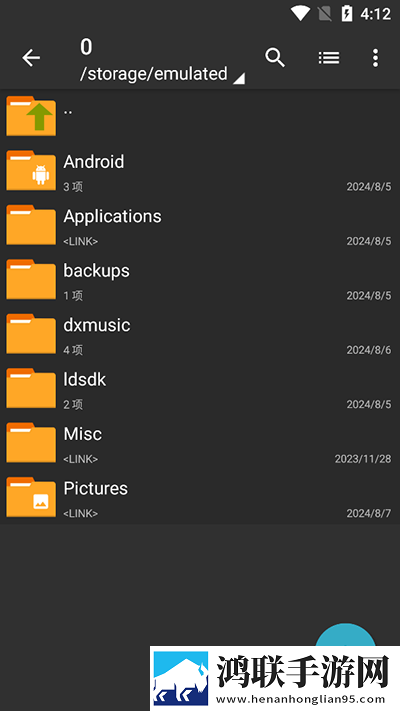Go up via parent folder icon
This screenshot has width=400, height=711.
coord(31,116)
